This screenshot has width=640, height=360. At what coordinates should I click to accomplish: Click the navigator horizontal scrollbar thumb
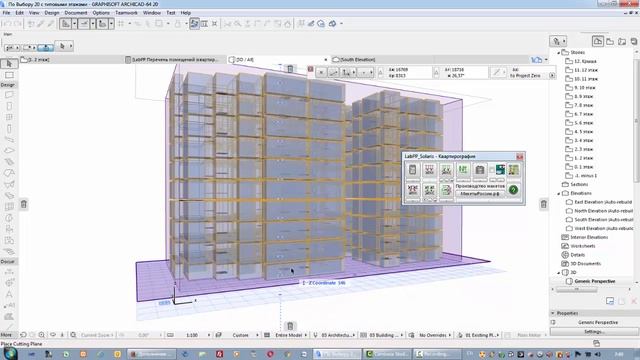coord(576,289)
